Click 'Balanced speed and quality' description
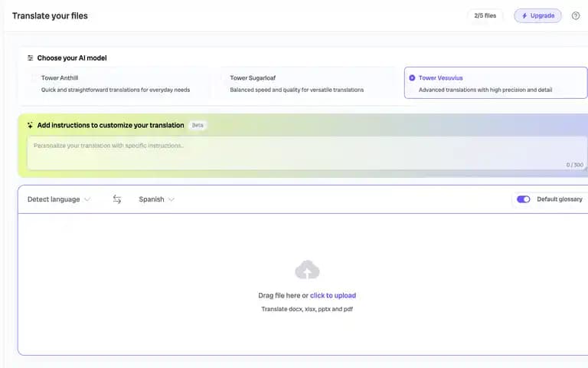The image size is (588, 368). point(296,90)
